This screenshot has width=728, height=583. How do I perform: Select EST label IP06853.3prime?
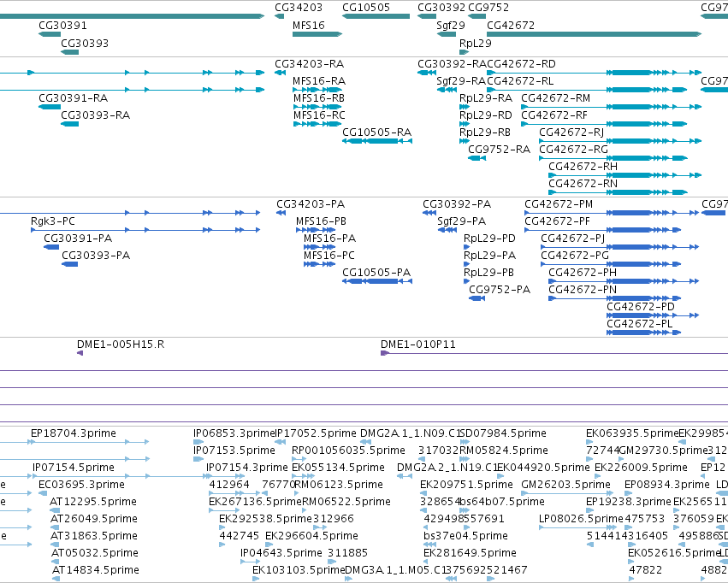234,433
